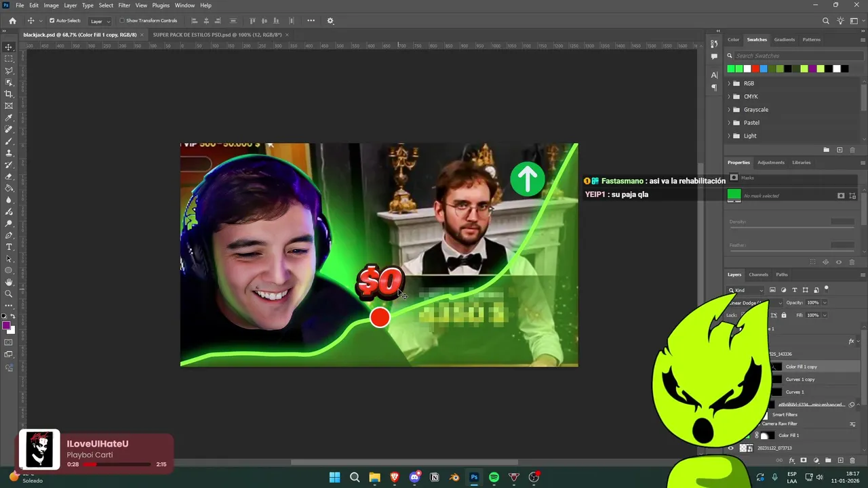The image size is (868, 488).
Task: Click align top edges icon
Action: [x=253, y=21]
